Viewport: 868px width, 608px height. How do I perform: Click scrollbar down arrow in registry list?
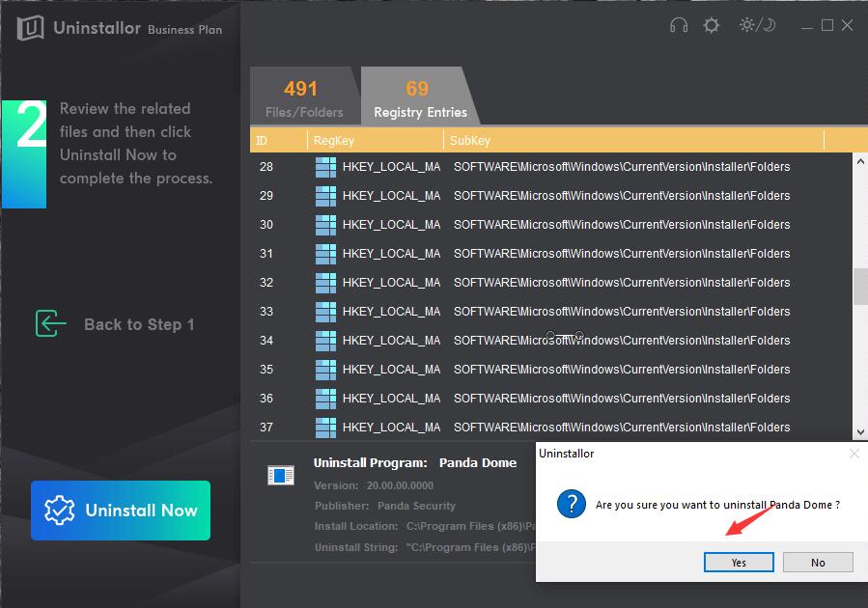[x=860, y=432]
